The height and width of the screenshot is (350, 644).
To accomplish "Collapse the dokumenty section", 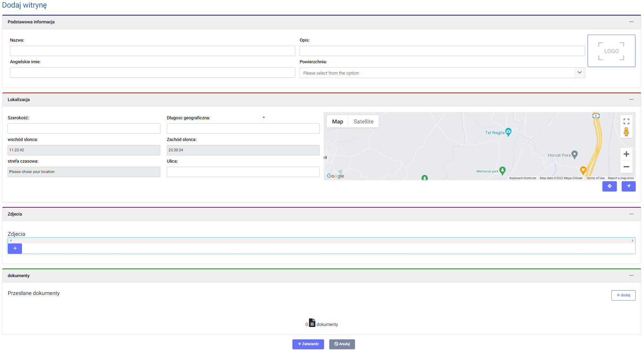I will pyautogui.click(x=631, y=275).
